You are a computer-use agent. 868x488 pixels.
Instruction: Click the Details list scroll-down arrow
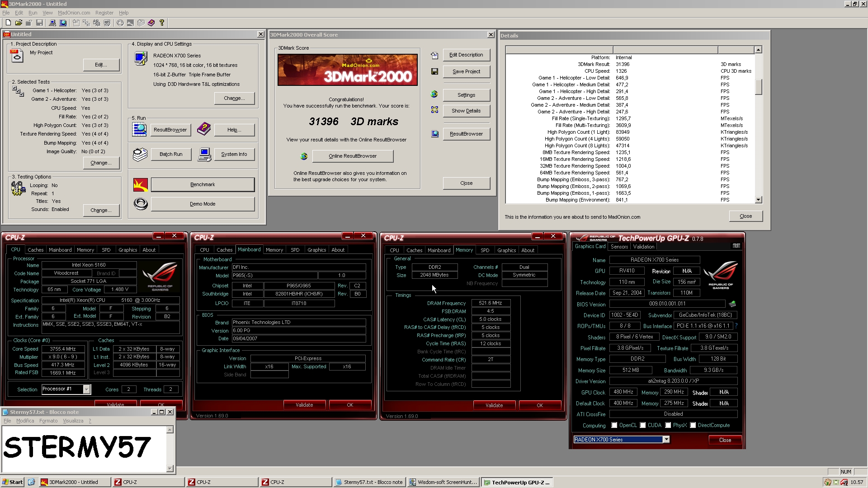(759, 200)
